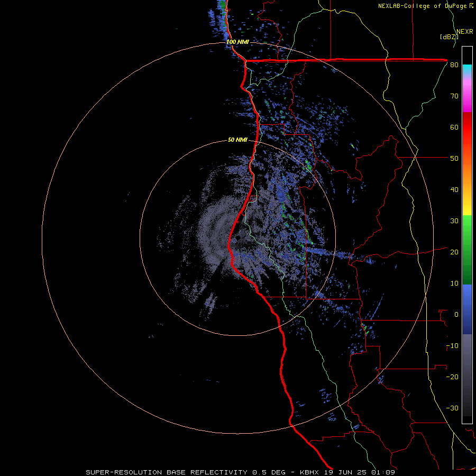Click the '0.5 DEG' elevation angle text

pyautogui.click(x=269, y=472)
